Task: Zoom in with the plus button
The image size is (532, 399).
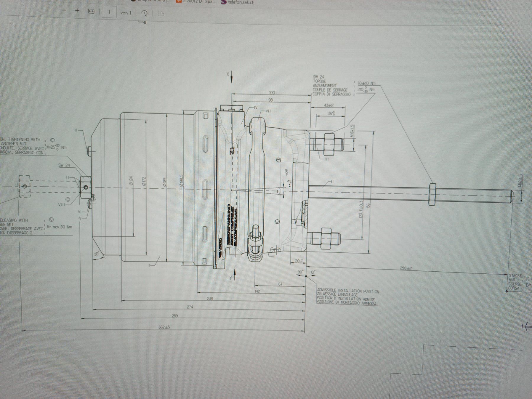Action: (77, 11)
